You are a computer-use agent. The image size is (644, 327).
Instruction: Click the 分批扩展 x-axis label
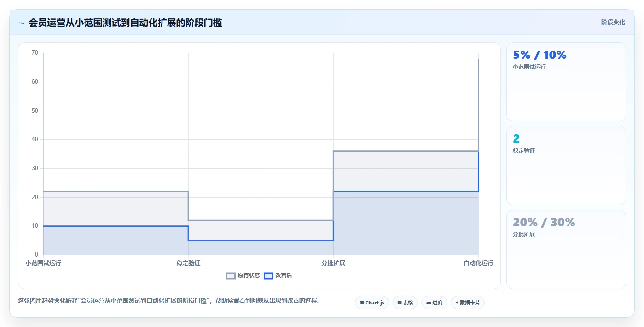[x=333, y=264]
